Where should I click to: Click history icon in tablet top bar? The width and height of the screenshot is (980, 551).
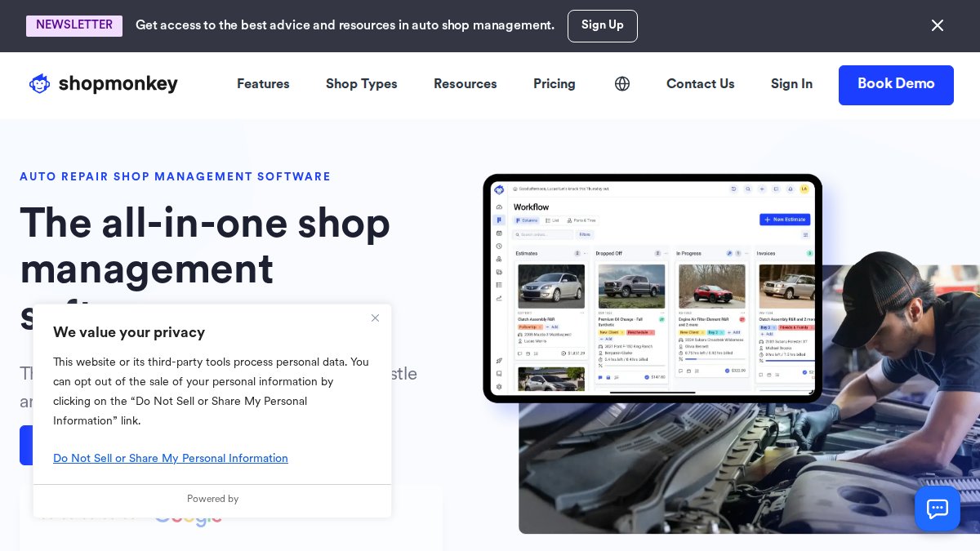pos(733,189)
